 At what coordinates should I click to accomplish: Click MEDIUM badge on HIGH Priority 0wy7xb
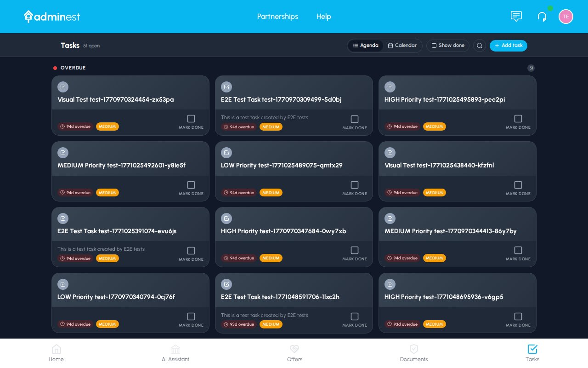[271, 258]
